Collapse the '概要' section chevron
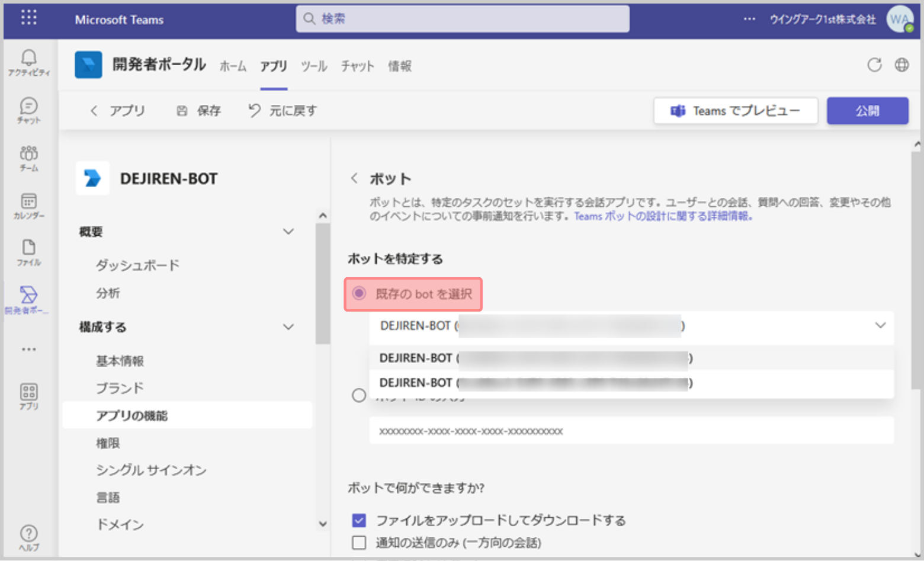The image size is (924, 561). pos(288,232)
